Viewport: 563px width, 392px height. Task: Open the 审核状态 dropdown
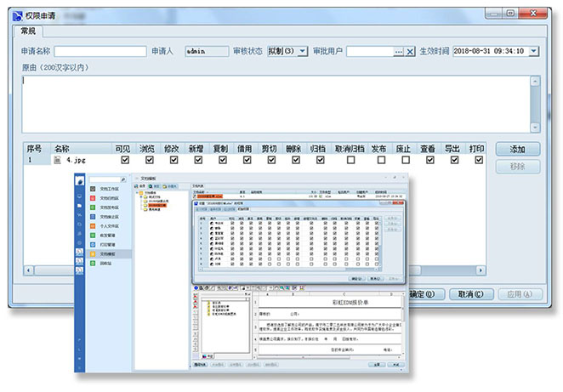pyautogui.click(x=301, y=52)
